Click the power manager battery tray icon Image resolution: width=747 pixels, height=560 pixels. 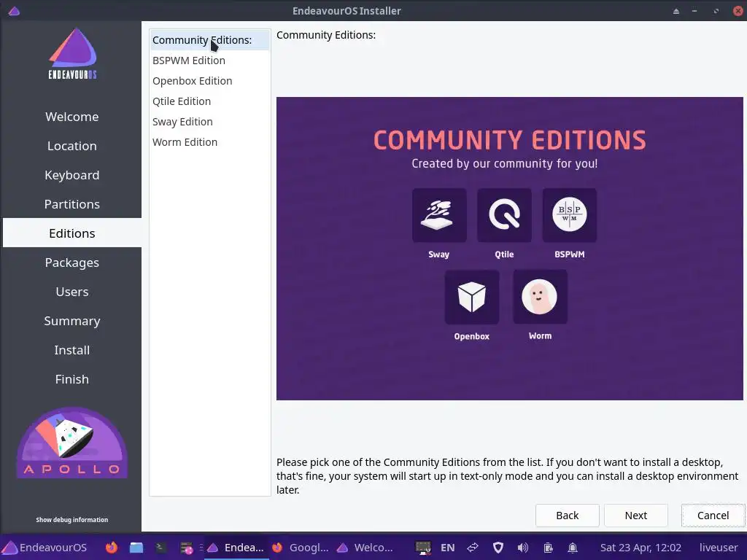(x=548, y=548)
